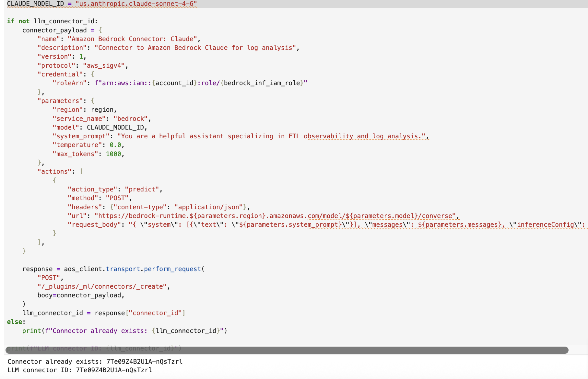This screenshot has height=379, width=588.
Task: Click the perform_request method call
Action: point(172,269)
